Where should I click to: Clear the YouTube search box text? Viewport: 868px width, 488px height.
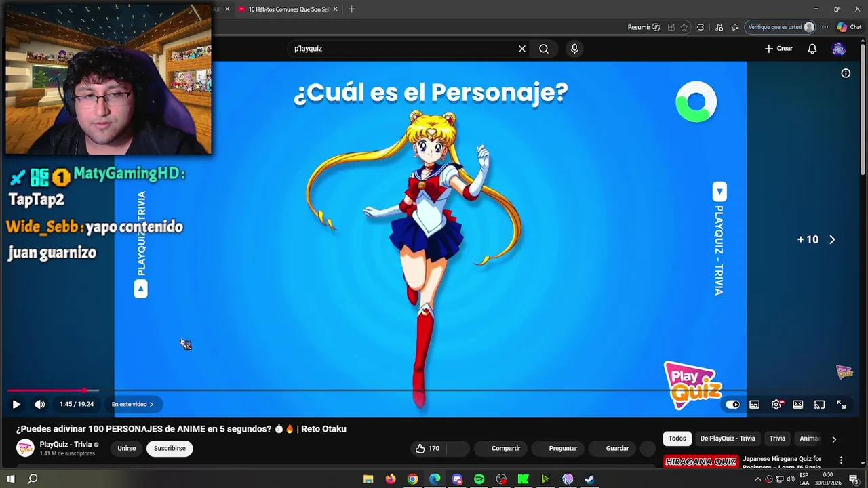(x=522, y=49)
